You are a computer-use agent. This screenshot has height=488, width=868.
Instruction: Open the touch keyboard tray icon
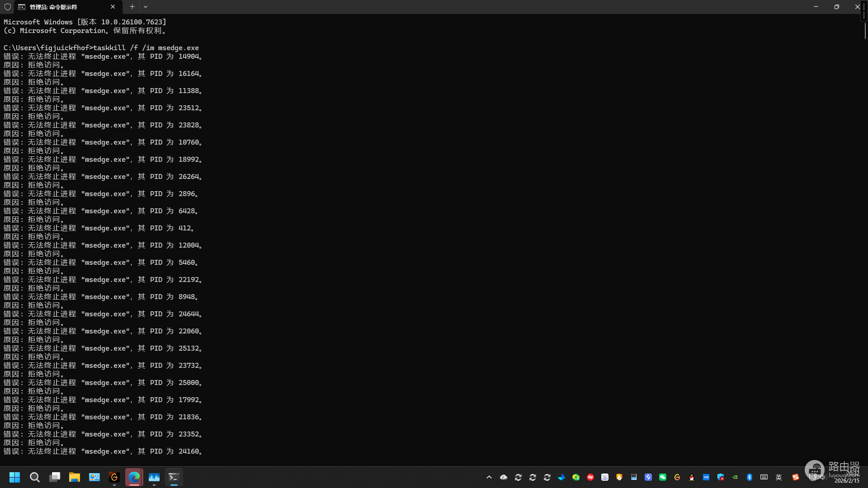[764, 477]
